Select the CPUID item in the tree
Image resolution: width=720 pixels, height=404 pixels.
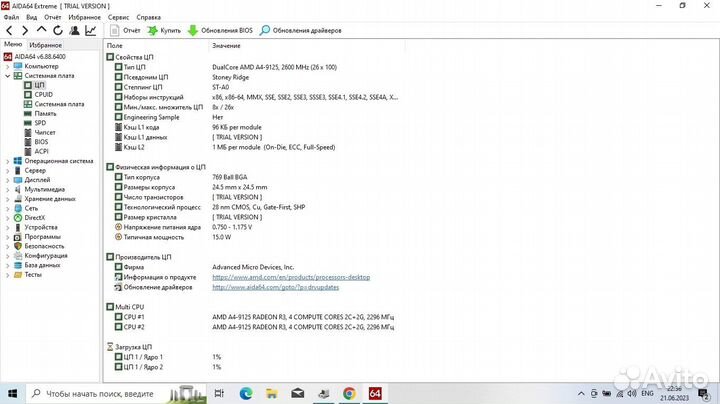[x=39, y=94]
